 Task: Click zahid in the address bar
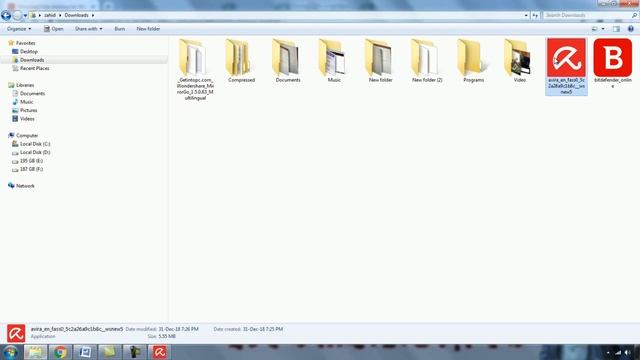pyautogui.click(x=50, y=15)
